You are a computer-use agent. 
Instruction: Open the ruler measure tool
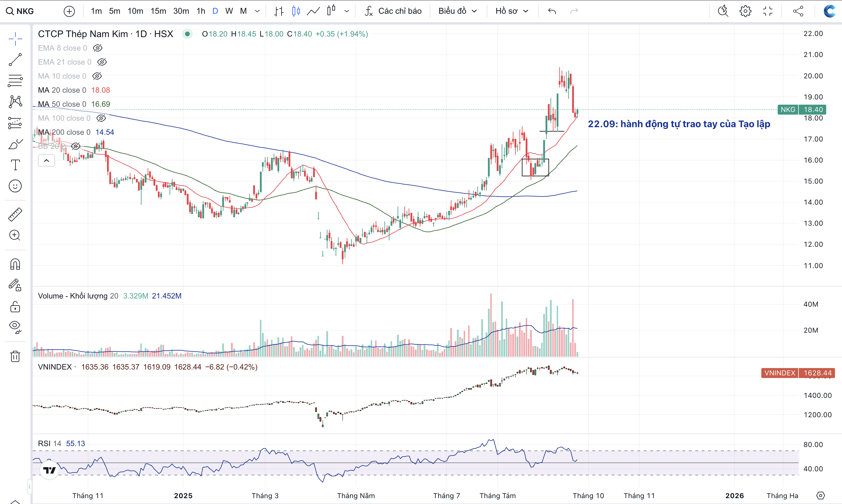pyautogui.click(x=15, y=215)
